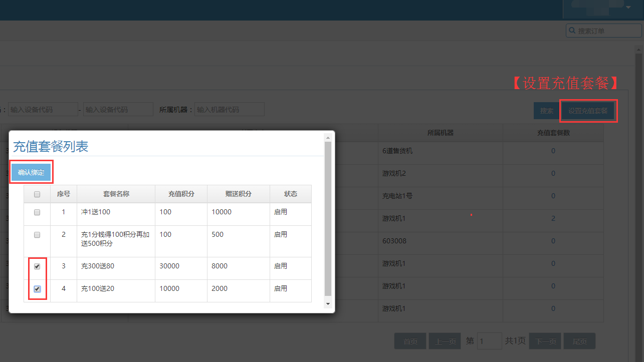Check the box for 冲1送100 package
Screen dimensions: 644x362
click(37, 212)
